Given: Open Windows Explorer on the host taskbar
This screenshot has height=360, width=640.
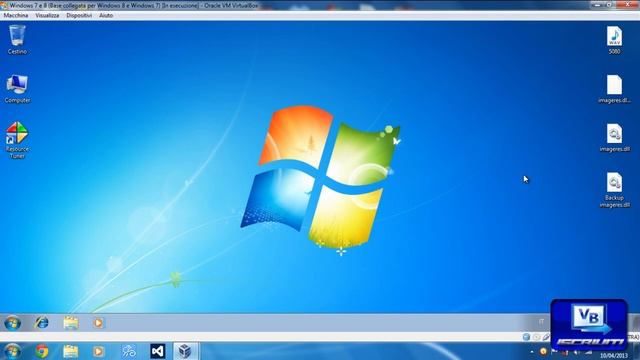Looking at the screenshot, I should (x=71, y=351).
